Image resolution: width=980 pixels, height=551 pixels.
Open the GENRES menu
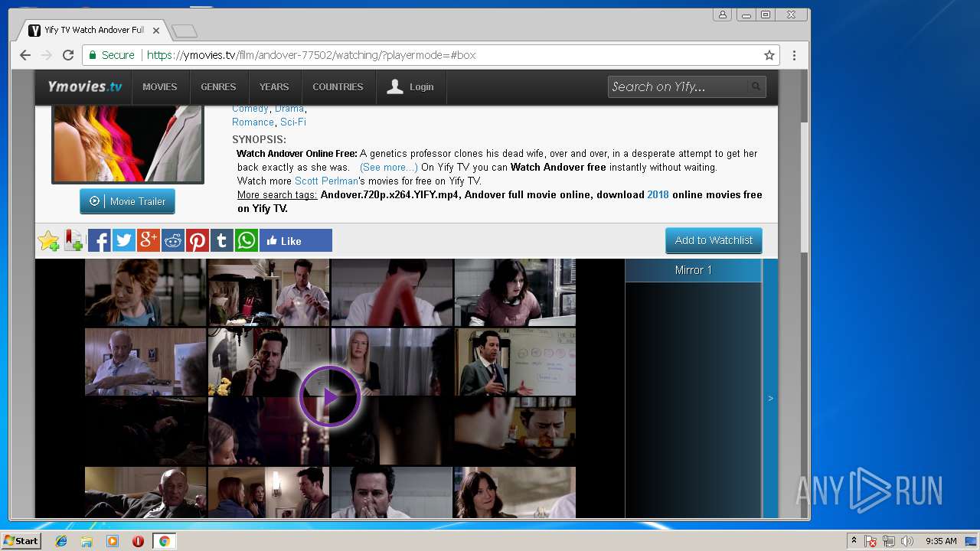(x=218, y=87)
